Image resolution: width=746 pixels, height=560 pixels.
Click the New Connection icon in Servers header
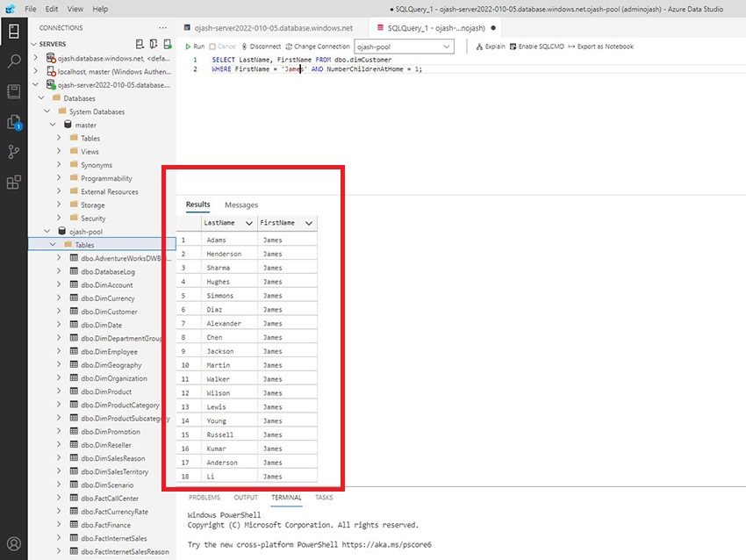pos(140,44)
